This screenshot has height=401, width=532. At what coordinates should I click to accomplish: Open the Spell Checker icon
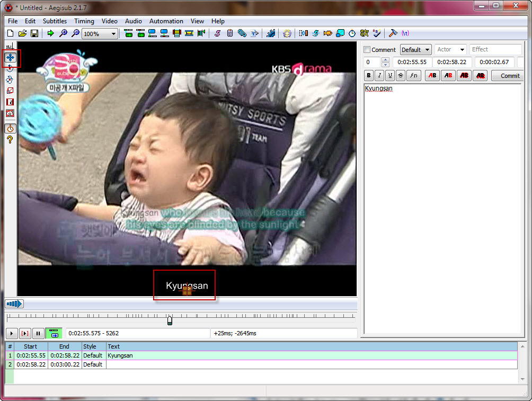click(x=377, y=33)
